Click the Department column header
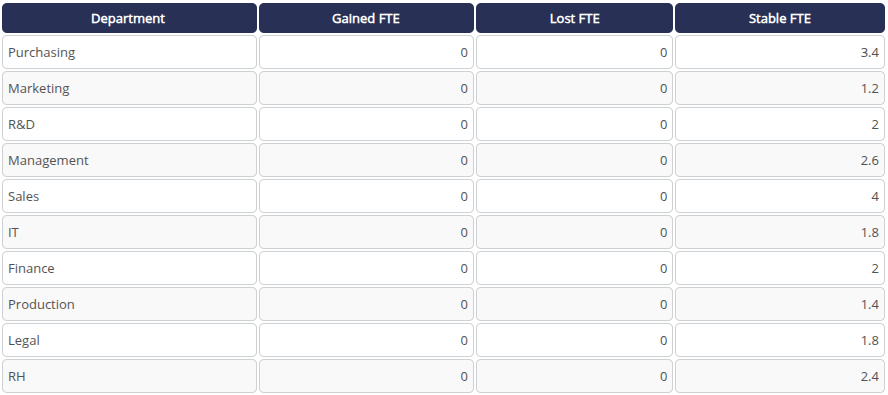This screenshot has height=395, width=888. (129, 18)
